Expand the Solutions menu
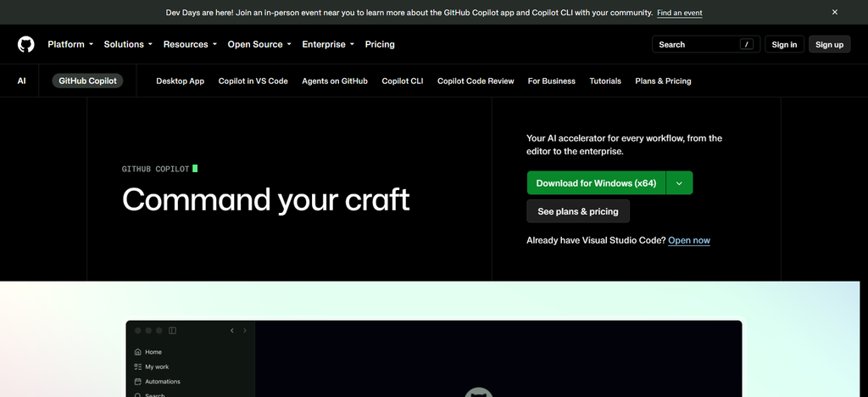This screenshot has height=397, width=868. (x=128, y=44)
